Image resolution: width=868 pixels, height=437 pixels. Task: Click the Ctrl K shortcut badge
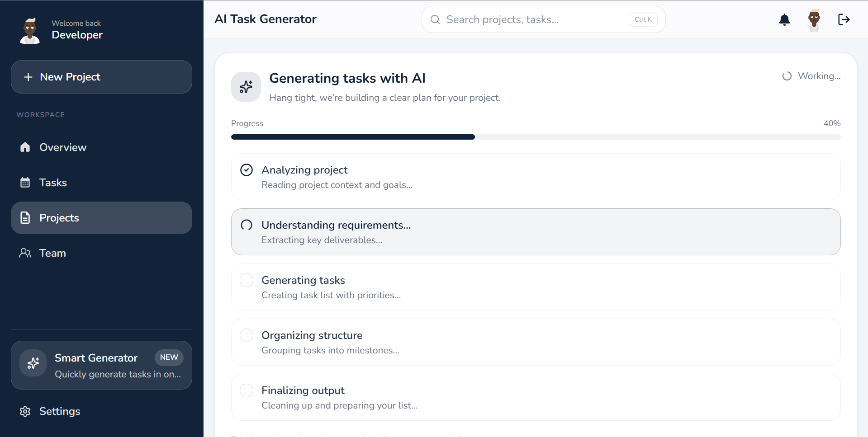click(643, 19)
